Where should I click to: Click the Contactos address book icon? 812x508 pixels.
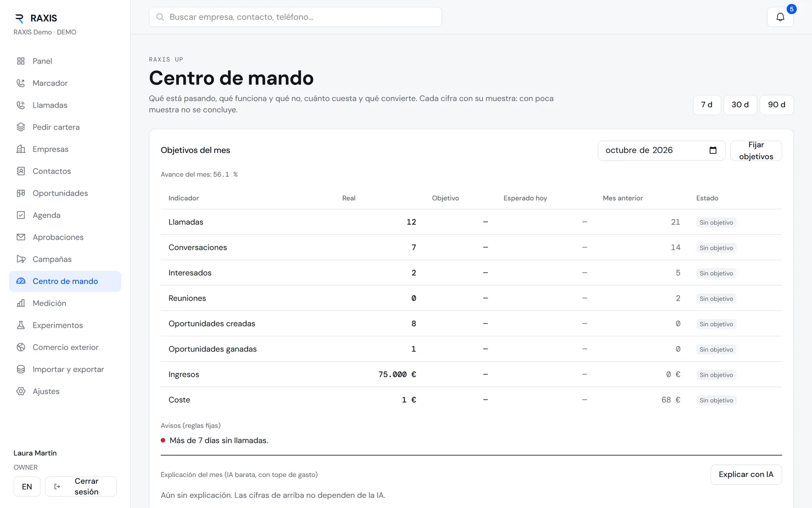coord(21,171)
